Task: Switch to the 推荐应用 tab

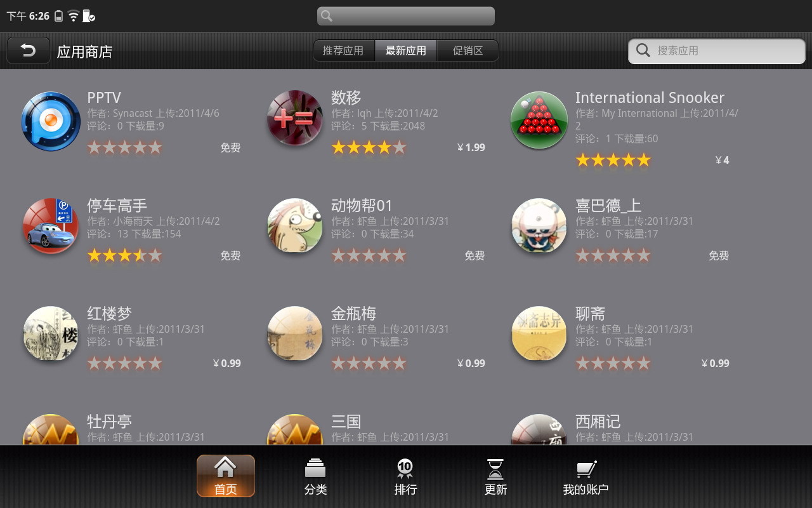Action: pos(343,51)
